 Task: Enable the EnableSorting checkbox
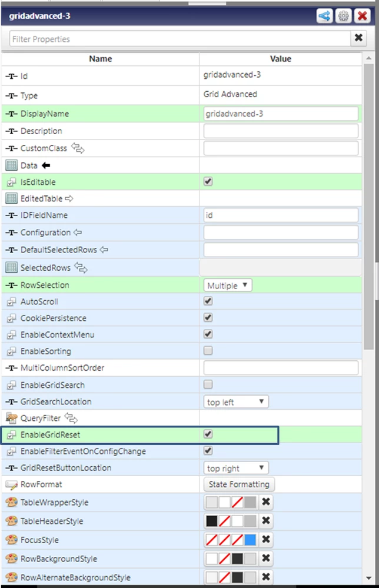pyautogui.click(x=208, y=350)
